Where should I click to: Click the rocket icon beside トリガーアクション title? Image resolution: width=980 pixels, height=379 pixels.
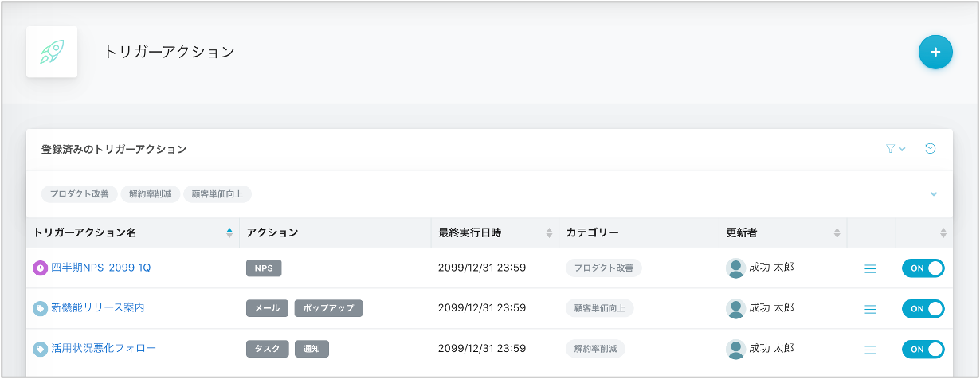[x=52, y=52]
